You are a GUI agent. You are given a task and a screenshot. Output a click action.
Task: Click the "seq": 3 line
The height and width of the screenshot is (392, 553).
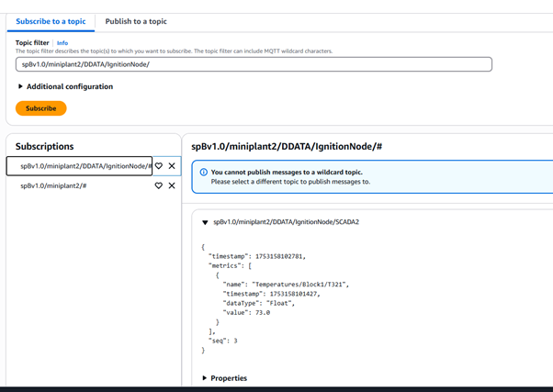pos(223,341)
